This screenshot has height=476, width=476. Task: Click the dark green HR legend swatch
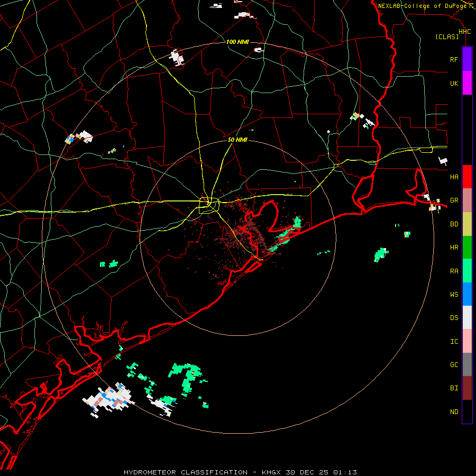[467, 248]
